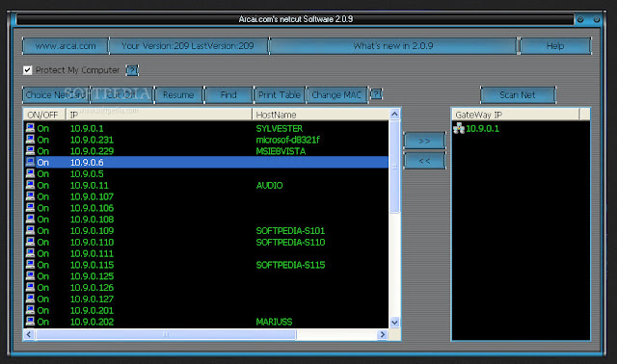Click the computer icon beside MARIUSS host
617x364 pixels.
[30, 322]
